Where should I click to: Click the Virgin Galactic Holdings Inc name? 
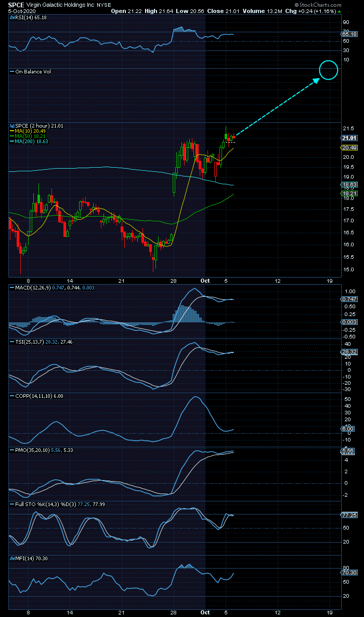61,5
